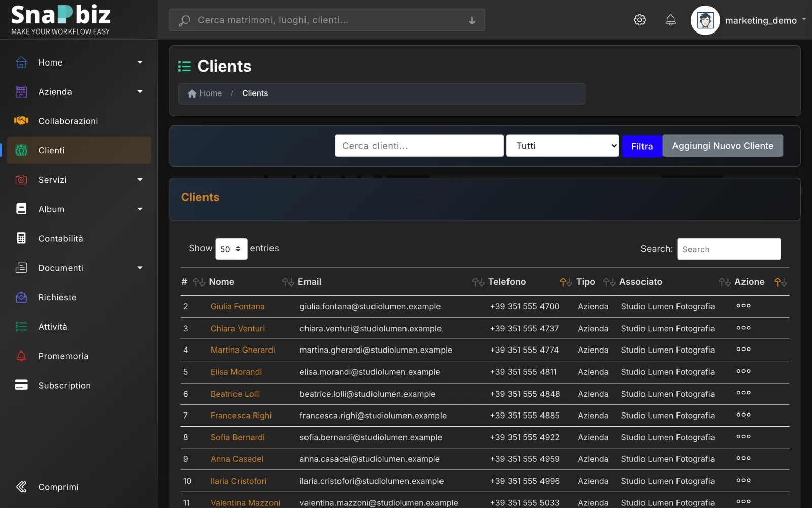Open the notifications bell icon
This screenshot has height=508, width=812.
coord(670,20)
